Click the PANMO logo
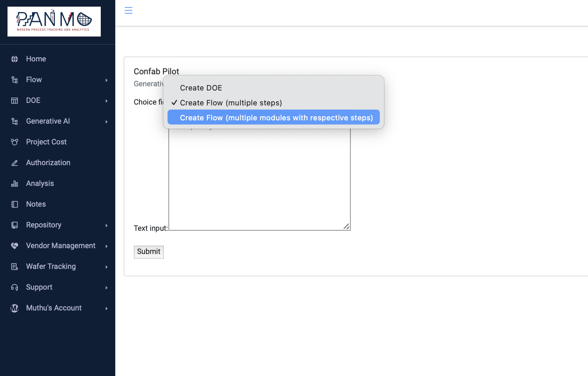The height and width of the screenshot is (376, 588). click(54, 22)
